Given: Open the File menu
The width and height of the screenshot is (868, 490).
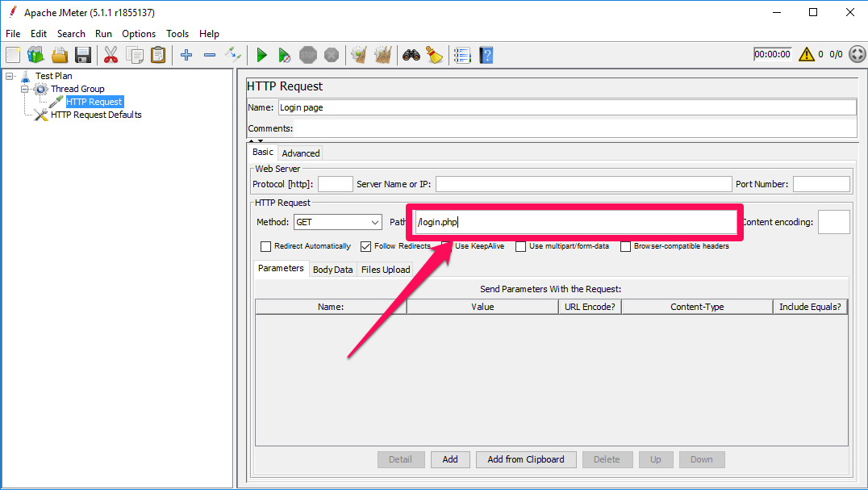Looking at the screenshot, I should click(x=13, y=34).
